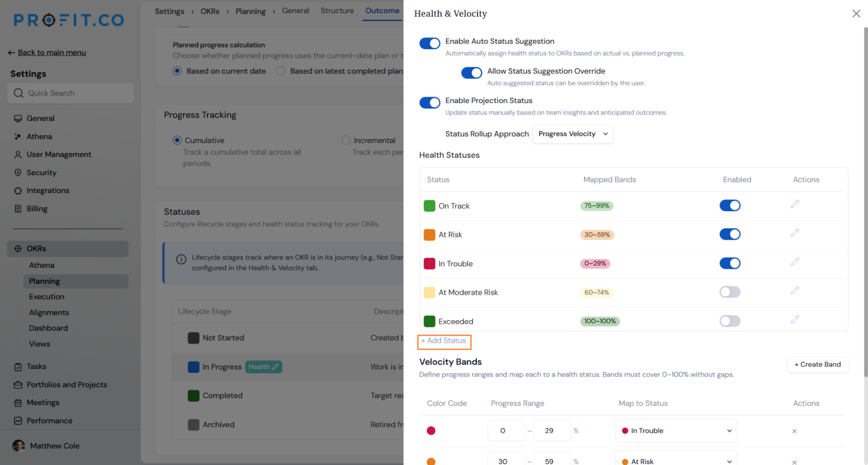The height and width of the screenshot is (465, 868).
Task: Disable the In Trouble status toggle
Action: tap(729, 263)
